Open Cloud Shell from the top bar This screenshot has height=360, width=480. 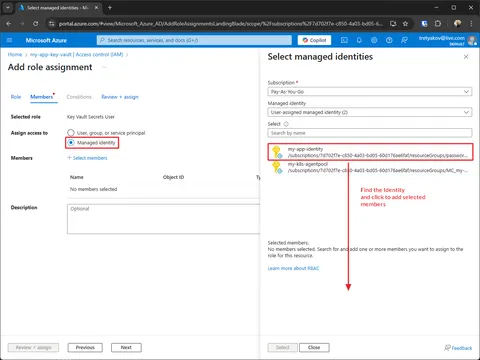[344, 40]
